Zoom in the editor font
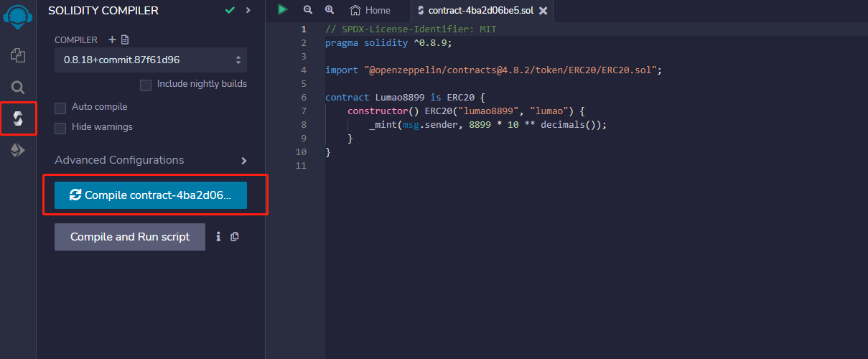Screen dimensions: 868x359 coord(330,10)
